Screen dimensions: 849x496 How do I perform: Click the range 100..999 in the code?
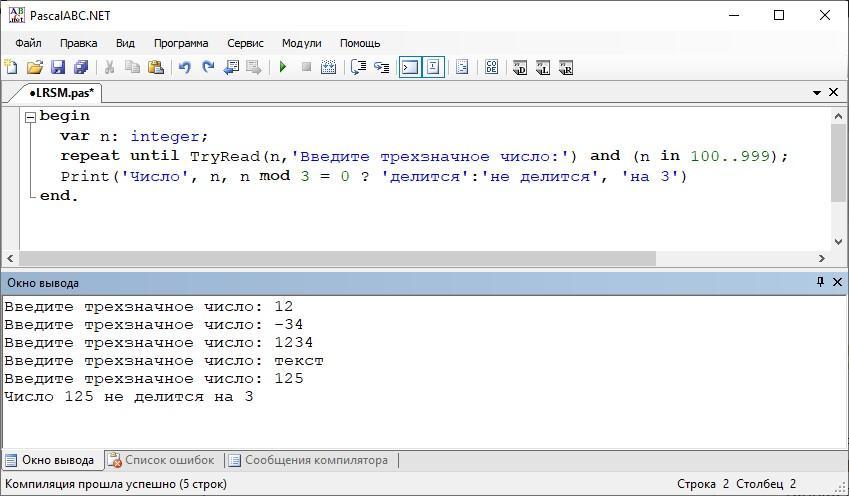click(730, 156)
